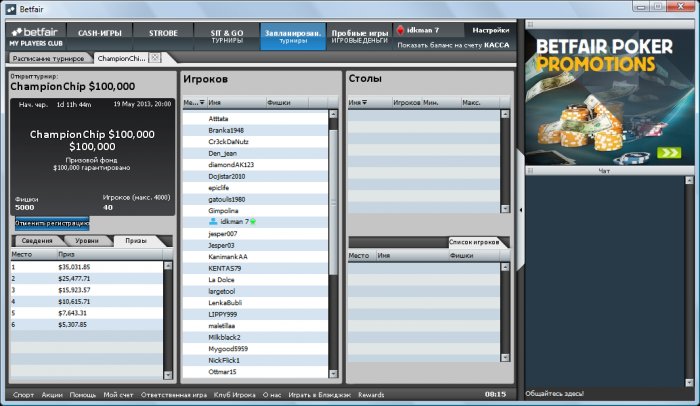Click the Игроков column header in Столы
Screen dimensions: 700x406
click(x=407, y=102)
